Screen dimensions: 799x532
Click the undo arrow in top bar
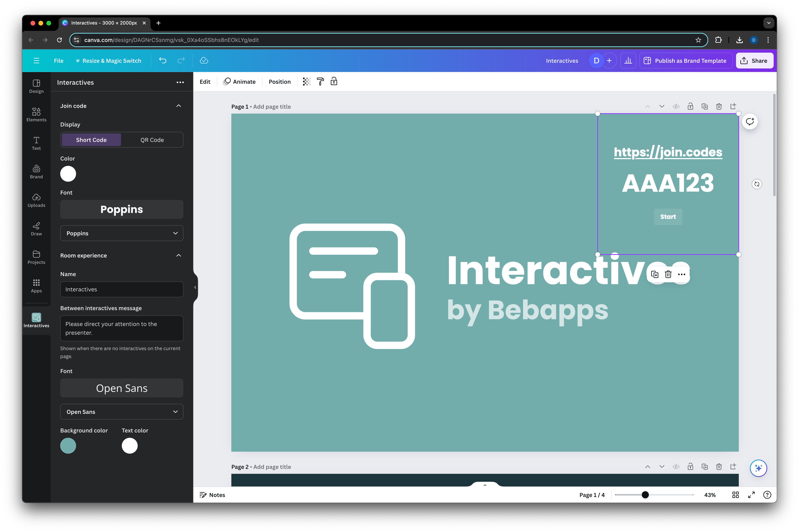click(x=163, y=60)
